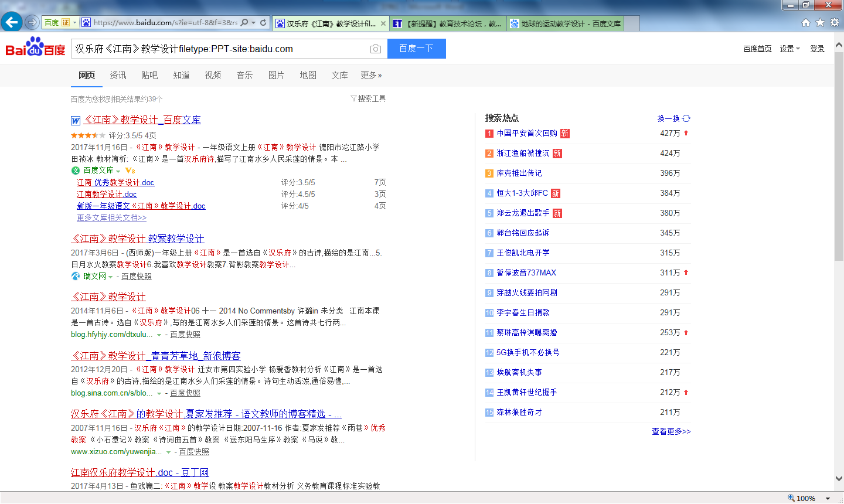844x504 pixels.
Task: Select the 资讯 search tab
Action: point(118,75)
